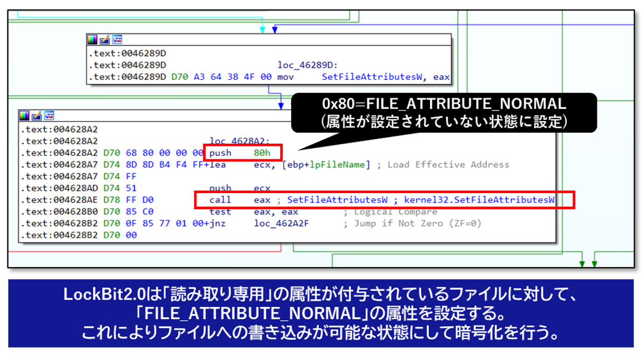Select the lpFileName variable operand

[x=337, y=165]
